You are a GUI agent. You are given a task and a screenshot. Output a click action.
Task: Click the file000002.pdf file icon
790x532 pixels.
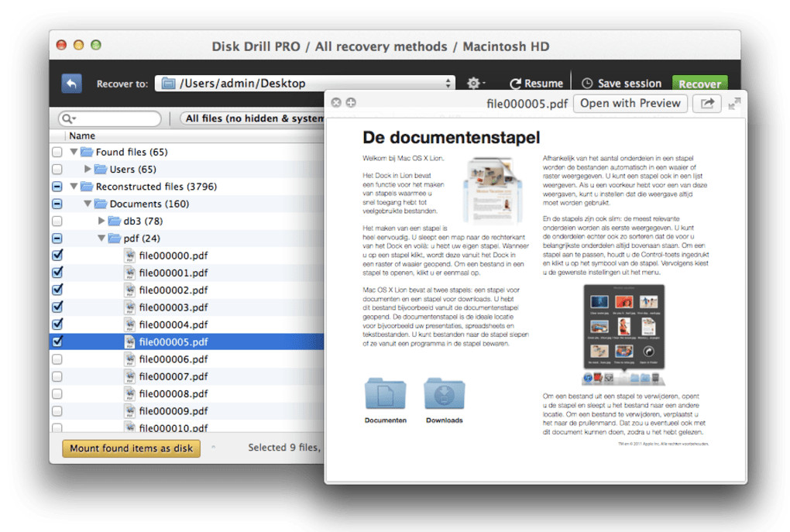click(x=130, y=290)
